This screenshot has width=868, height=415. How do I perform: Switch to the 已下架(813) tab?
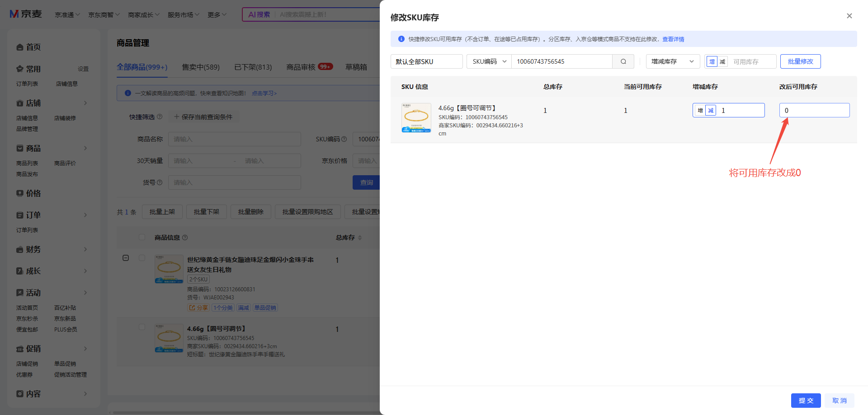253,67
